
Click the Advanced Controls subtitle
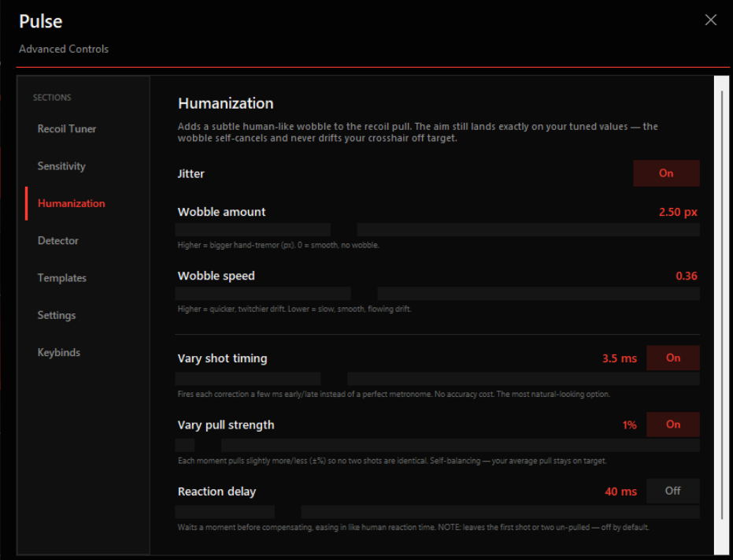tap(64, 49)
